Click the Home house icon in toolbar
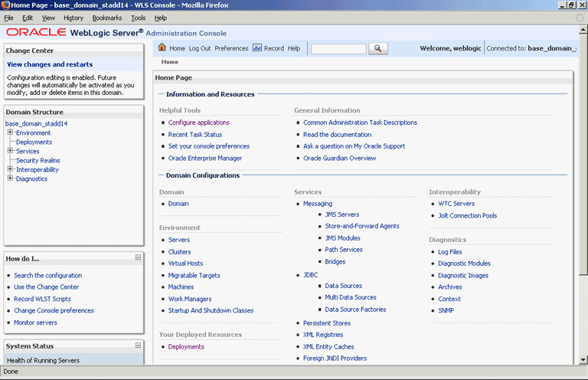 click(162, 47)
